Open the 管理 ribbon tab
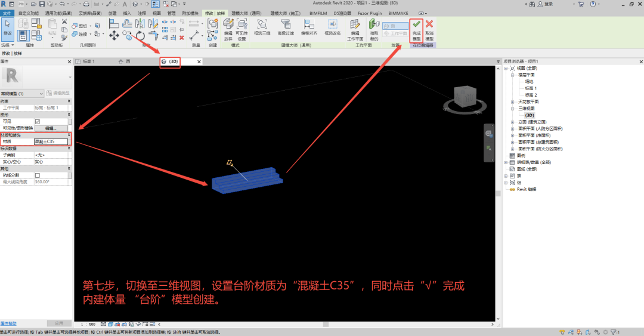 [x=171, y=13]
